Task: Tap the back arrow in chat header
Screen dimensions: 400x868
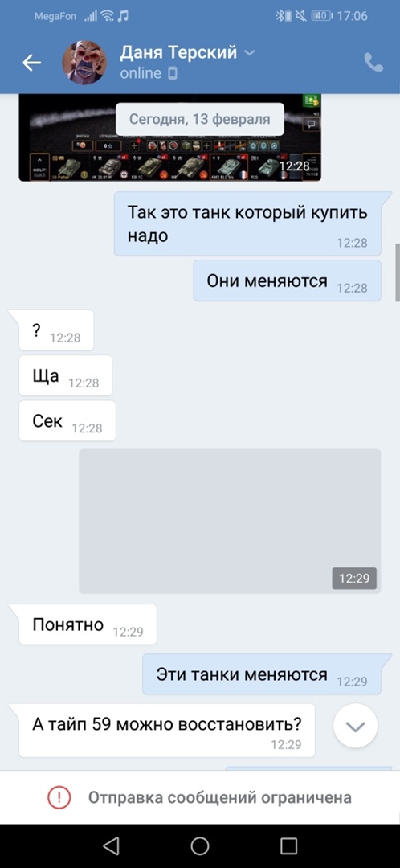Action: 31,63
